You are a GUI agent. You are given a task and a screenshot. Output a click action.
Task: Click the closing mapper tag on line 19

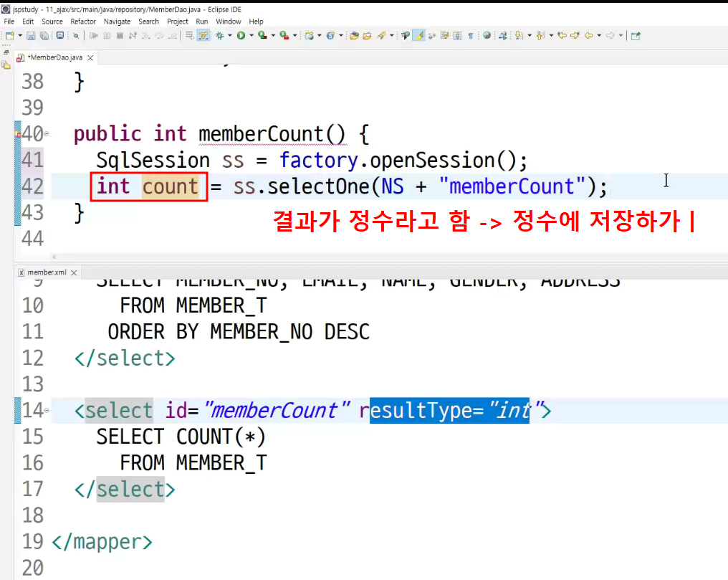102,542
